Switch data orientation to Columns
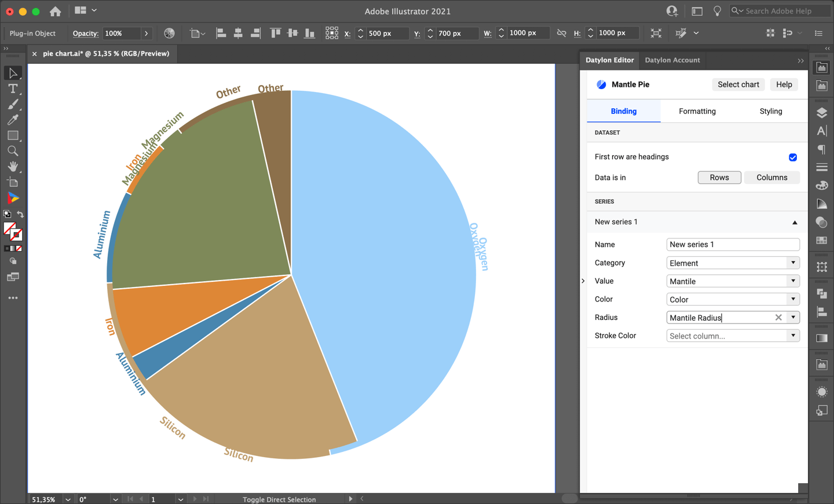This screenshot has width=834, height=504. point(771,177)
